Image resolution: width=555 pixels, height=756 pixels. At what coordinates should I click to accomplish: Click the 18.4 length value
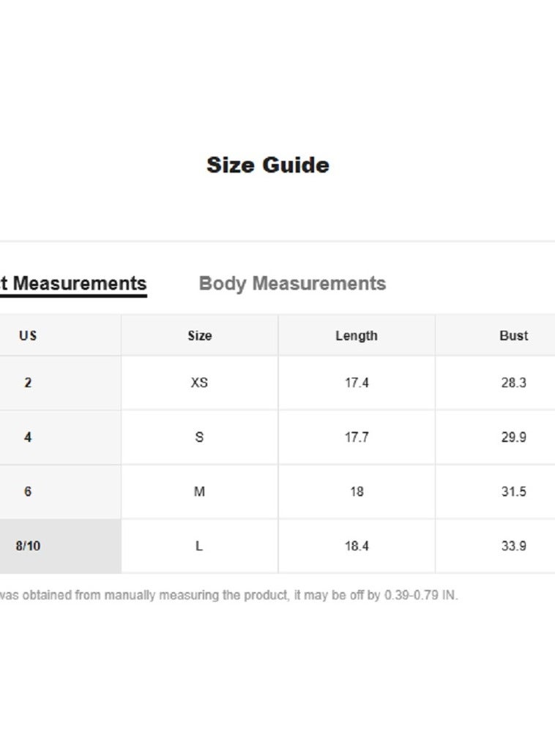[x=357, y=546]
